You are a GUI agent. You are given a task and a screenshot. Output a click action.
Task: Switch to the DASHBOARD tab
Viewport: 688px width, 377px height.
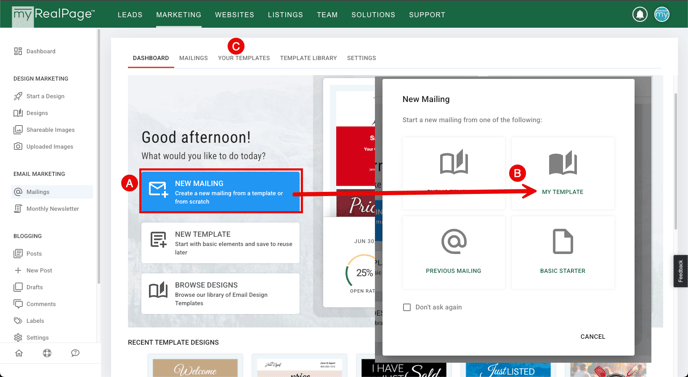pos(150,58)
